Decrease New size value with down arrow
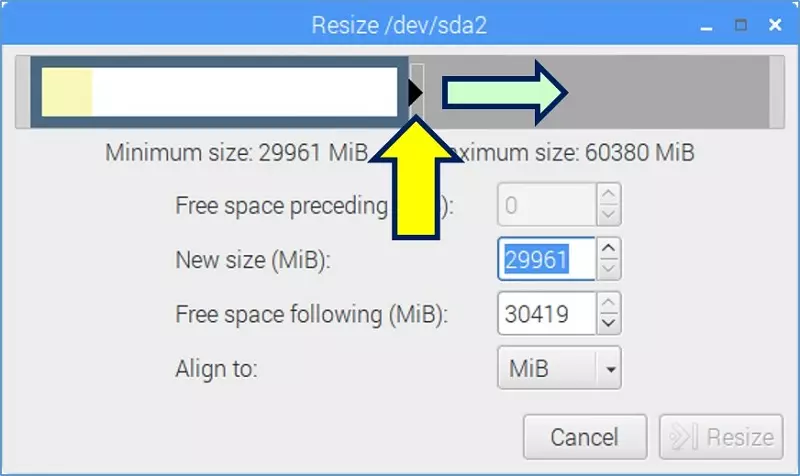The width and height of the screenshot is (800, 476). (x=608, y=269)
